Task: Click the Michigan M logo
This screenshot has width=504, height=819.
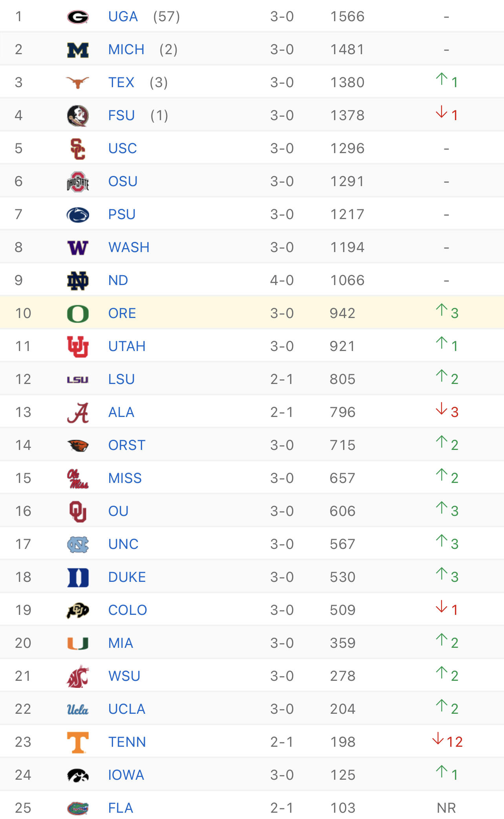Action: [x=78, y=50]
